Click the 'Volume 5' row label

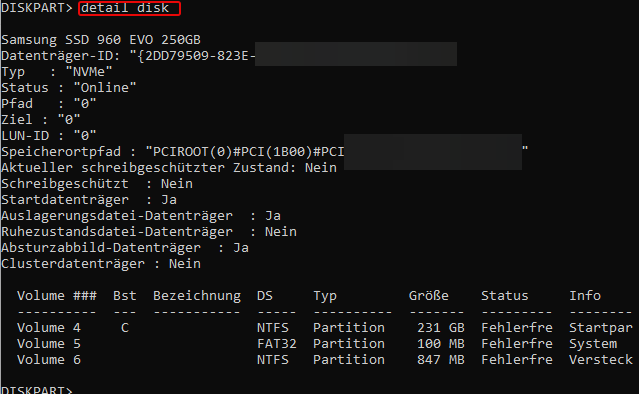(x=49, y=343)
